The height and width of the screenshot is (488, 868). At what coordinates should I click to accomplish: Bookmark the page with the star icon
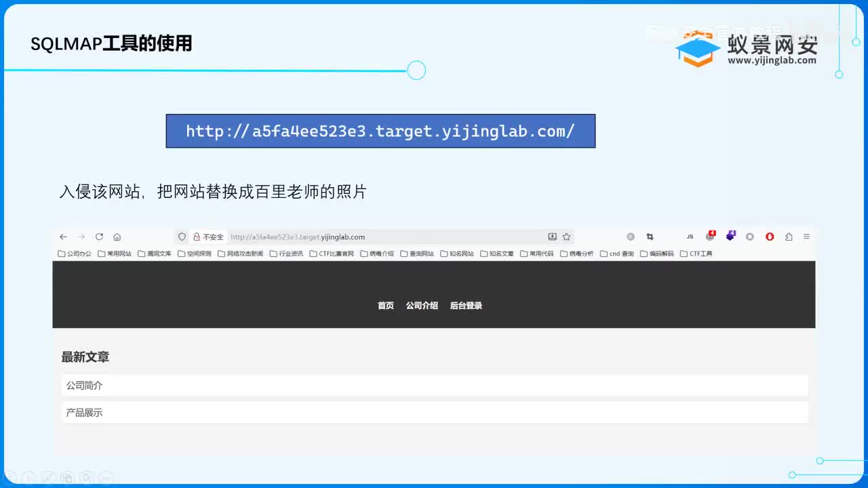coord(566,237)
